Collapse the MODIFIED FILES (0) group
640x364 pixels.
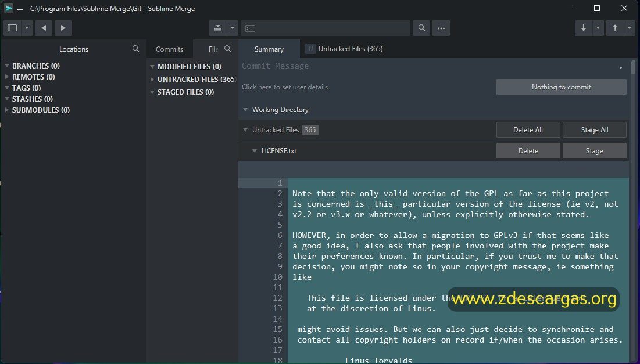pos(152,66)
